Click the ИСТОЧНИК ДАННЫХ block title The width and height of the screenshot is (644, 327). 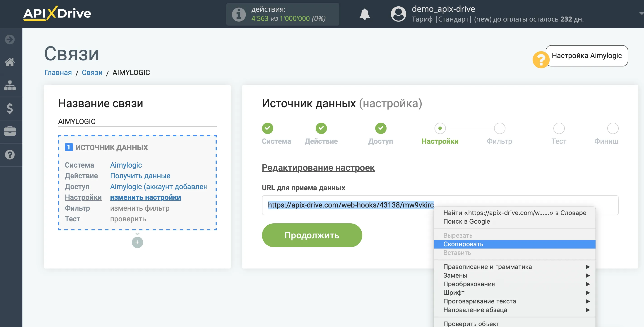click(x=111, y=147)
